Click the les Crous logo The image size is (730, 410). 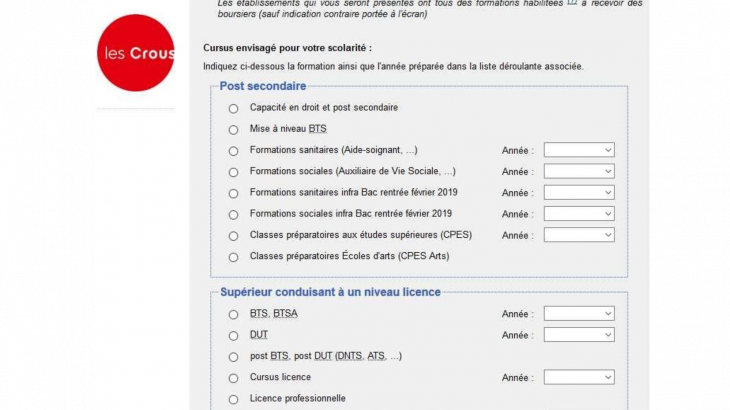[136, 53]
